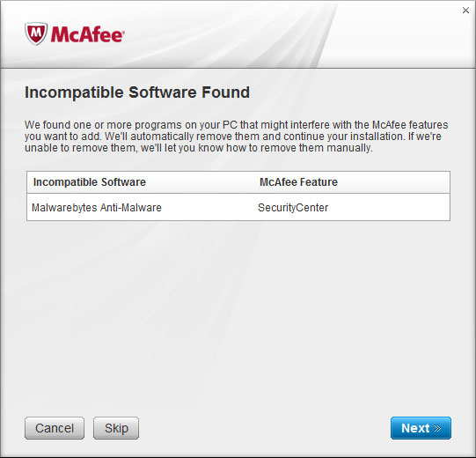The height and width of the screenshot is (458, 476).
Task: Click the blank space between Skip and Next
Action: coord(264,428)
